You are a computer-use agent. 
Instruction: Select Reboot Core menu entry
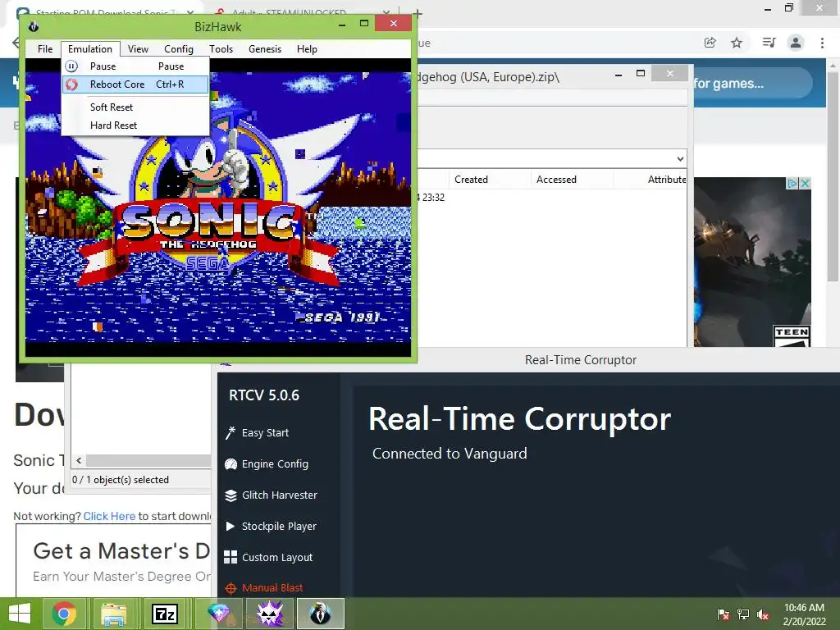coord(135,84)
